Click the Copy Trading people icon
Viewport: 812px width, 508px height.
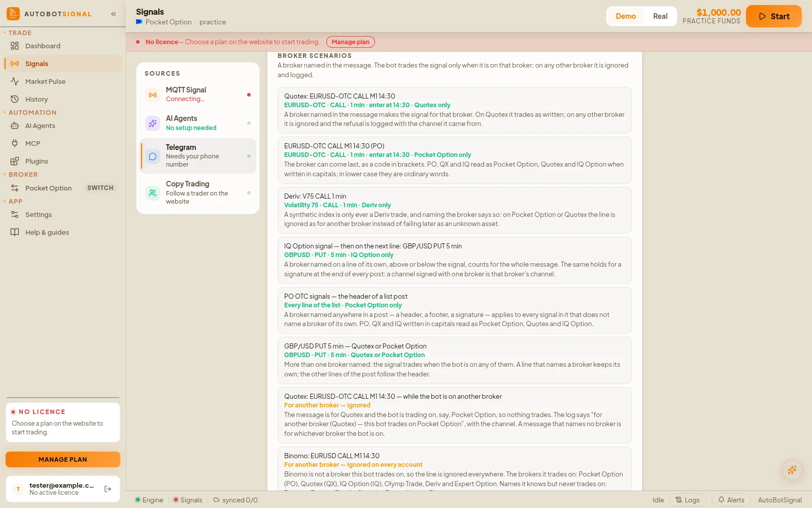pos(153,193)
